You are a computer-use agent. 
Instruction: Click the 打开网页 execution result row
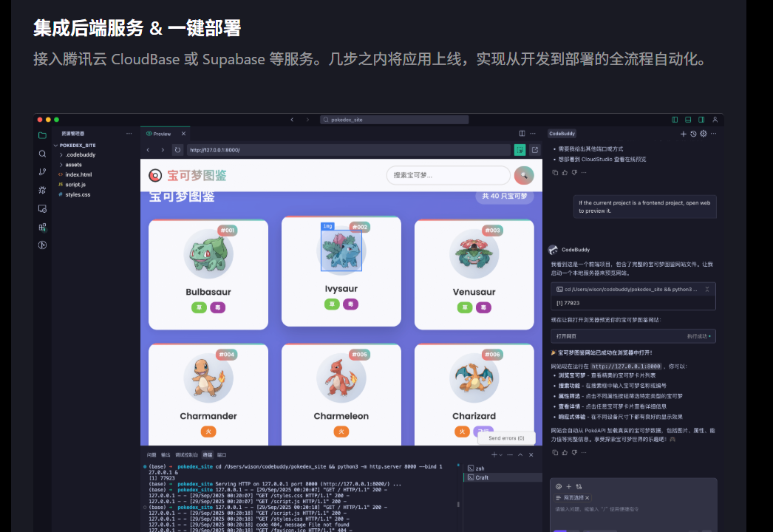633,336
